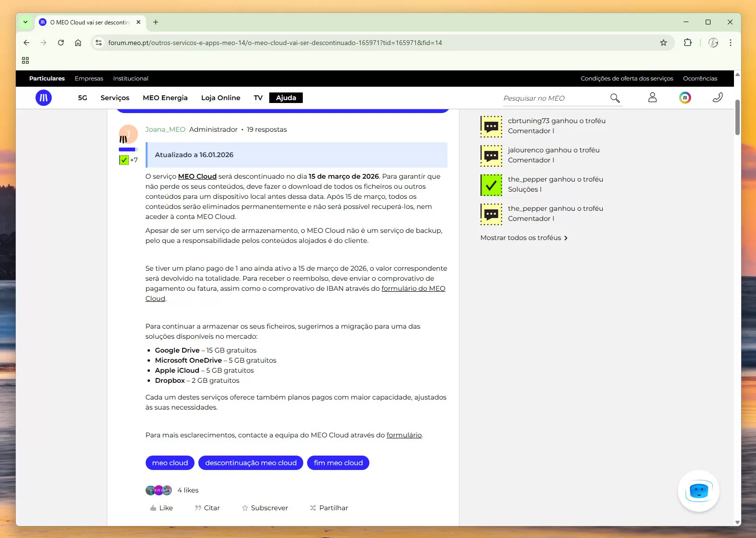Close the MEO Cloud browser tab

click(x=138, y=22)
